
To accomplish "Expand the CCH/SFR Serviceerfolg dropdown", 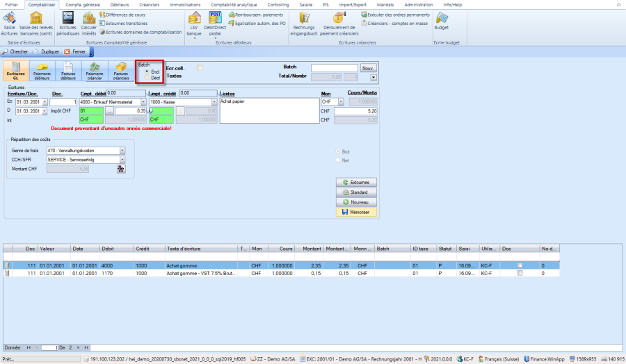I will point(122,159).
